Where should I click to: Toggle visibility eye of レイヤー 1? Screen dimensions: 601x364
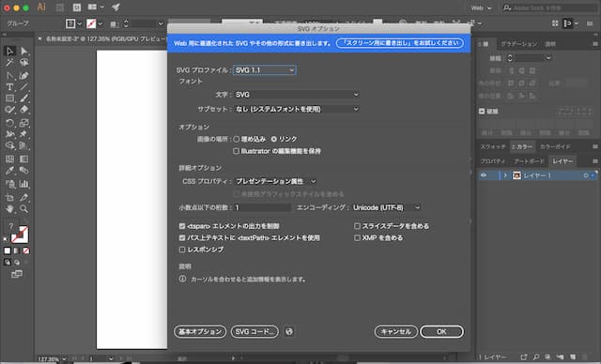[484, 175]
